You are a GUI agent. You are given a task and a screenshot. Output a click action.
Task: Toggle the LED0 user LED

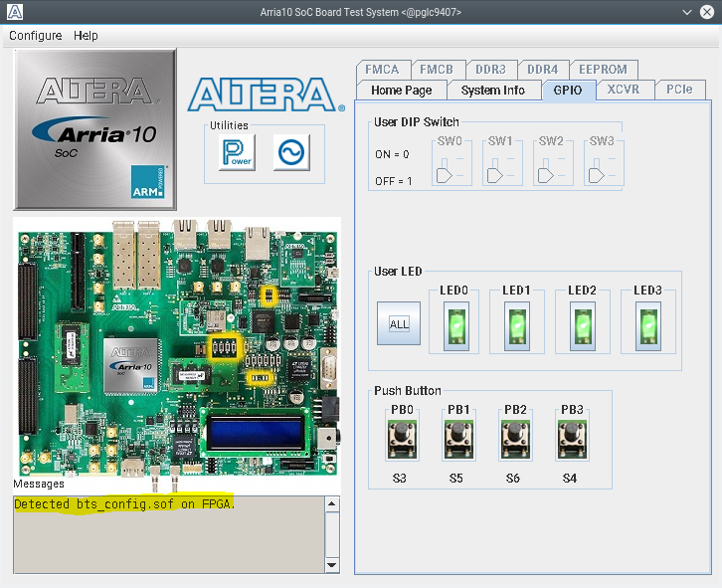453,325
